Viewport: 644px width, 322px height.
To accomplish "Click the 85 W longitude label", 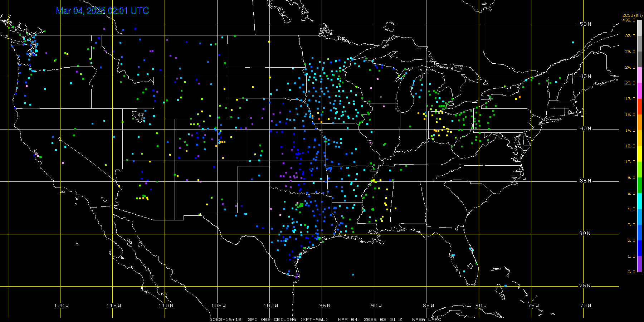I will [x=429, y=306].
